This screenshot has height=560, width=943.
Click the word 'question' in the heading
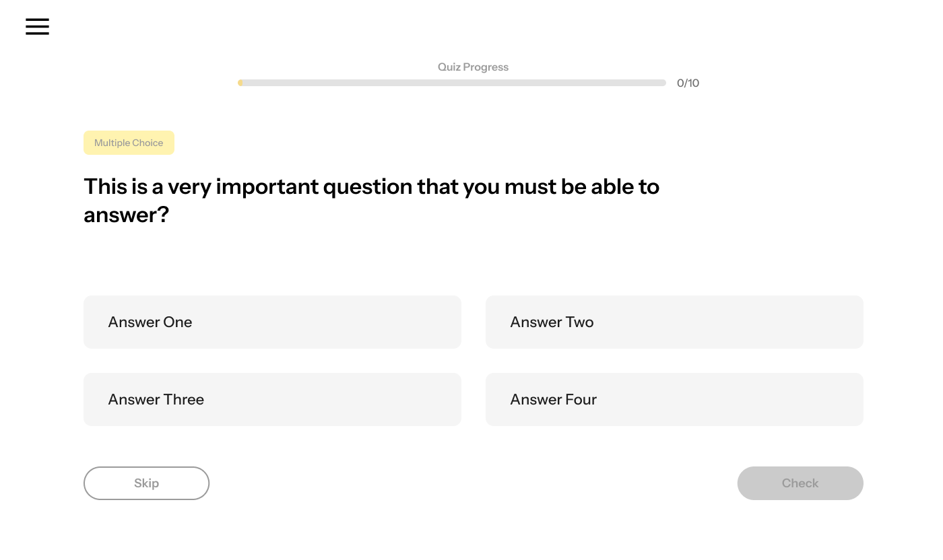pos(368,187)
